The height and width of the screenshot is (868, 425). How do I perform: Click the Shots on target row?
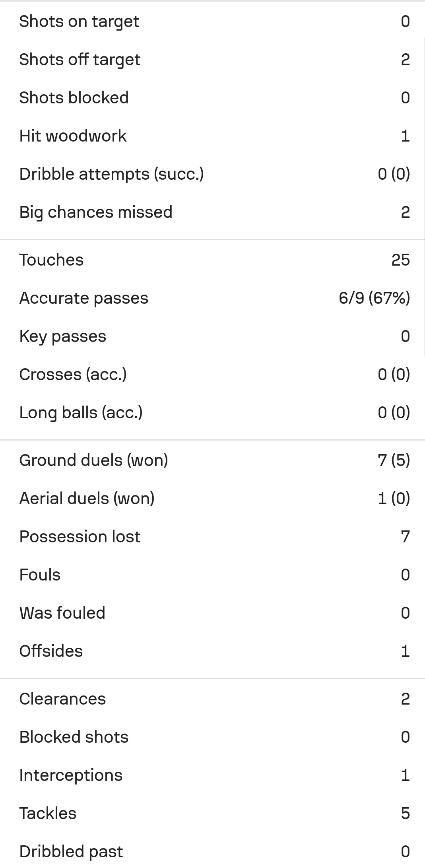click(x=212, y=21)
